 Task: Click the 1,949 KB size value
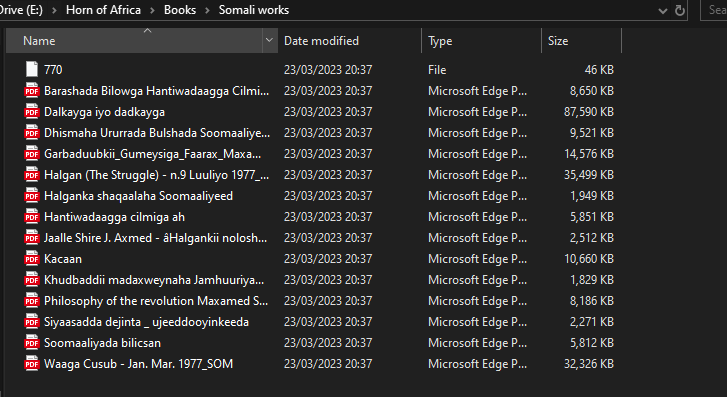tap(592, 196)
